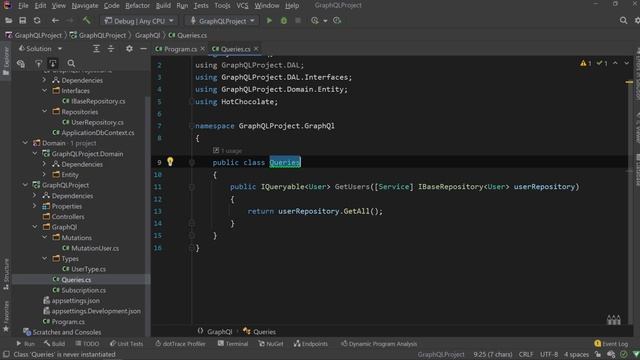Click the Structure side tab
The image size is (640, 360).
[6, 273]
